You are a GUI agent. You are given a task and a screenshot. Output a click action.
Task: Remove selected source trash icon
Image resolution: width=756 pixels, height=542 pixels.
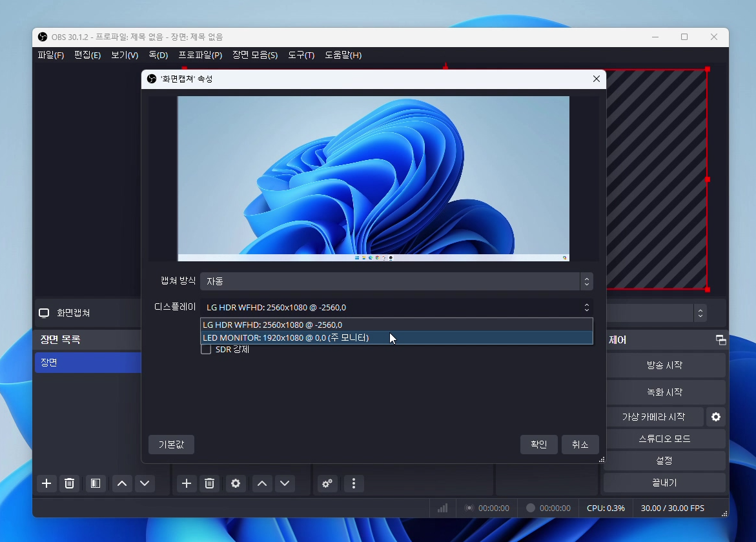coord(209,483)
